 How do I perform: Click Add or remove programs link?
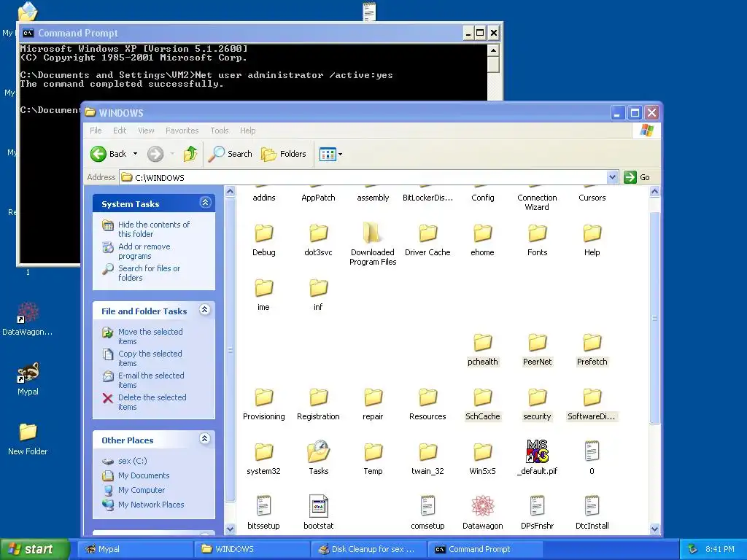coord(144,251)
